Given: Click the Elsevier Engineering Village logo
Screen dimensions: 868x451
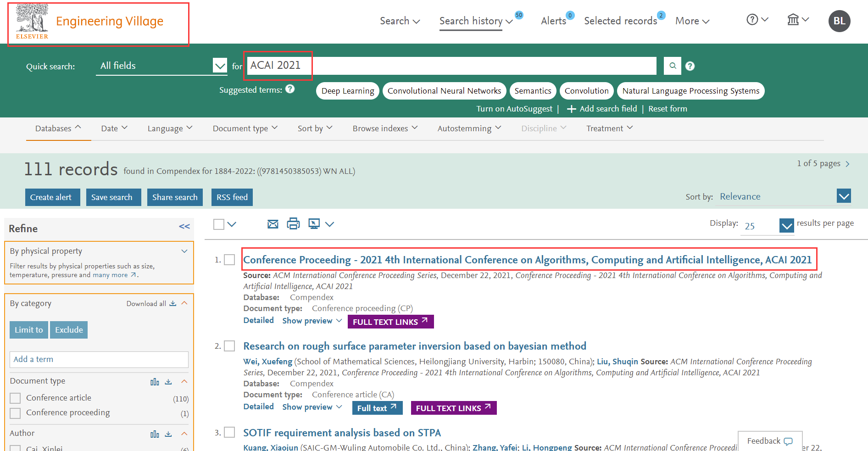Looking at the screenshot, I should (89, 22).
